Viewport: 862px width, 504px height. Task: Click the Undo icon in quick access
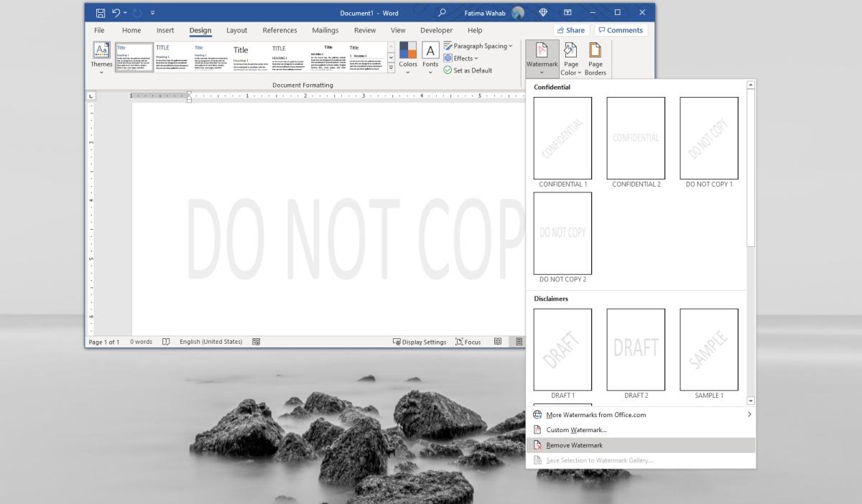pyautogui.click(x=116, y=12)
